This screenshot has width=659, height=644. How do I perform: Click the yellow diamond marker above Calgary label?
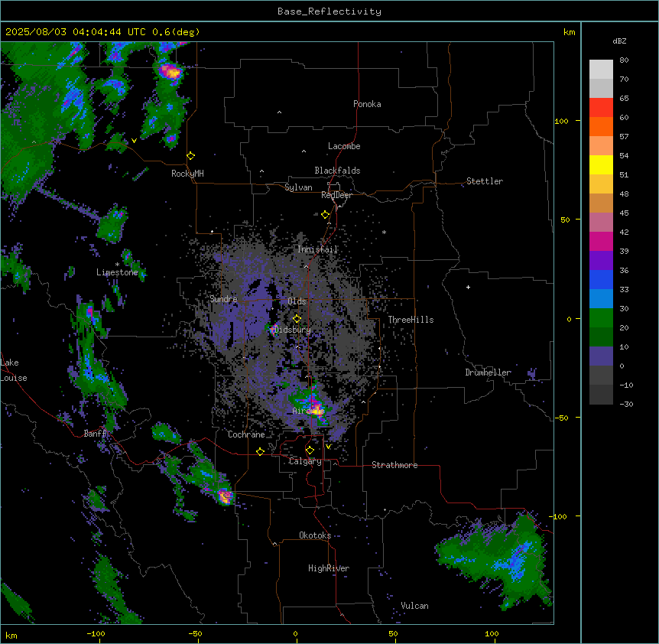310,450
